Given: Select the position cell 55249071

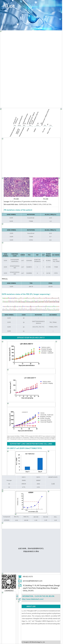Looking at the screenshot, I should click(x=29, y=267).
